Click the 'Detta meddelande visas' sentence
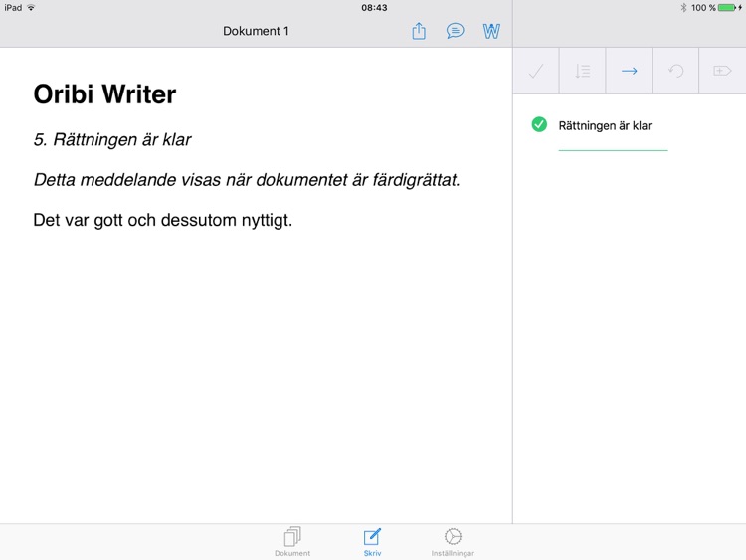The image size is (746, 560). click(247, 180)
